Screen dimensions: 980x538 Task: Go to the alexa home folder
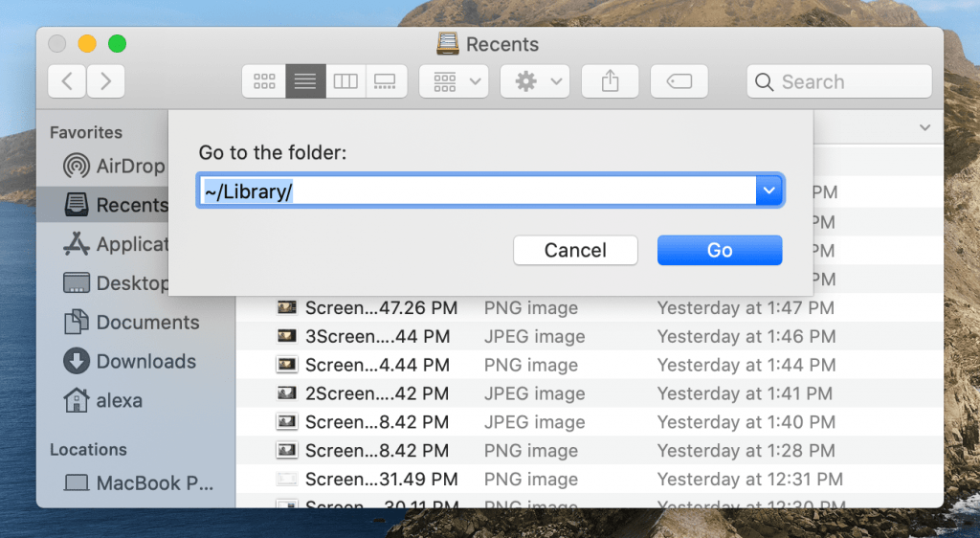point(119,401)
